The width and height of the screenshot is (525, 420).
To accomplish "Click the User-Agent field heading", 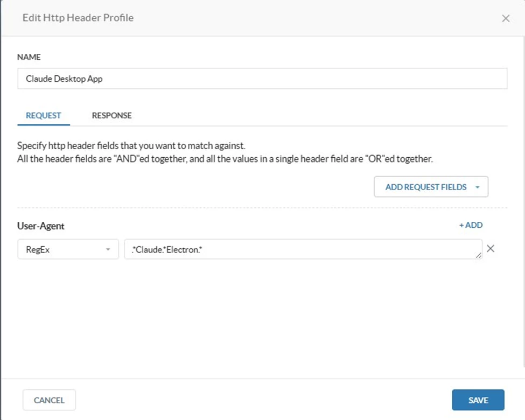I will 40,226.
